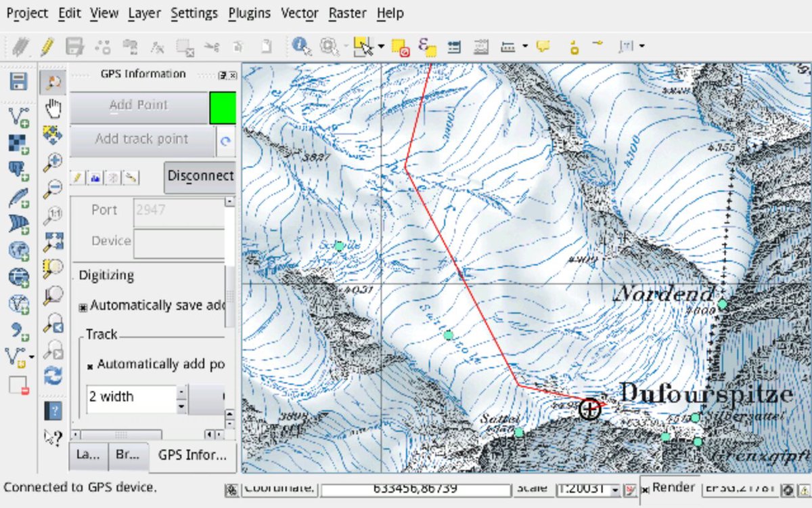Toggle Automatically save added feature checkbox
Image resolution: width=812 pixels, height=508 pixels.
click(x=83, y=307)
